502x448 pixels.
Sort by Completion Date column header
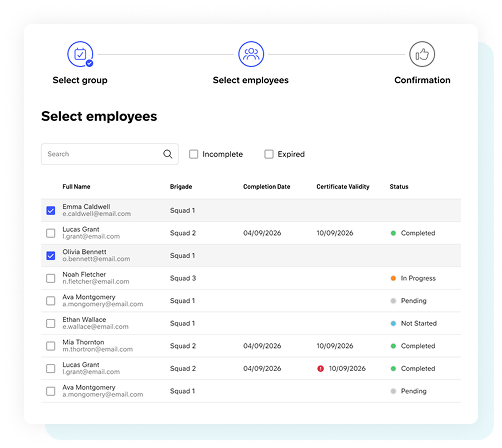coord(267,187)
